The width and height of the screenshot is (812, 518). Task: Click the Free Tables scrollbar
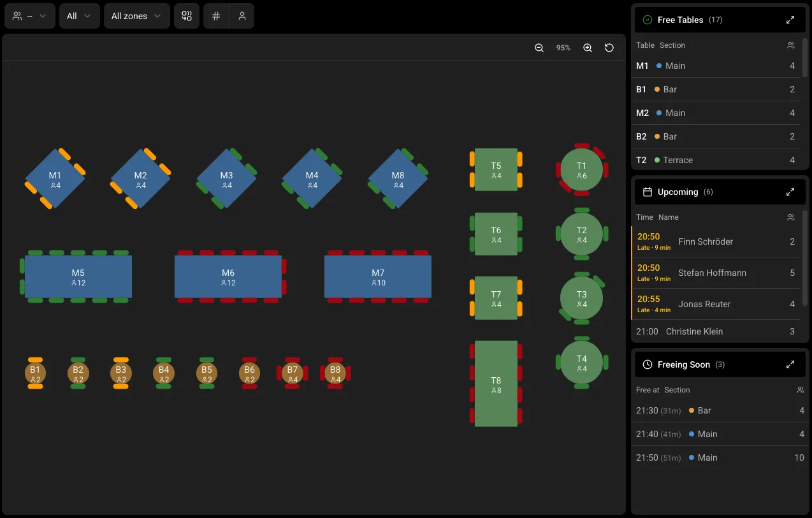tap(805, 57)
